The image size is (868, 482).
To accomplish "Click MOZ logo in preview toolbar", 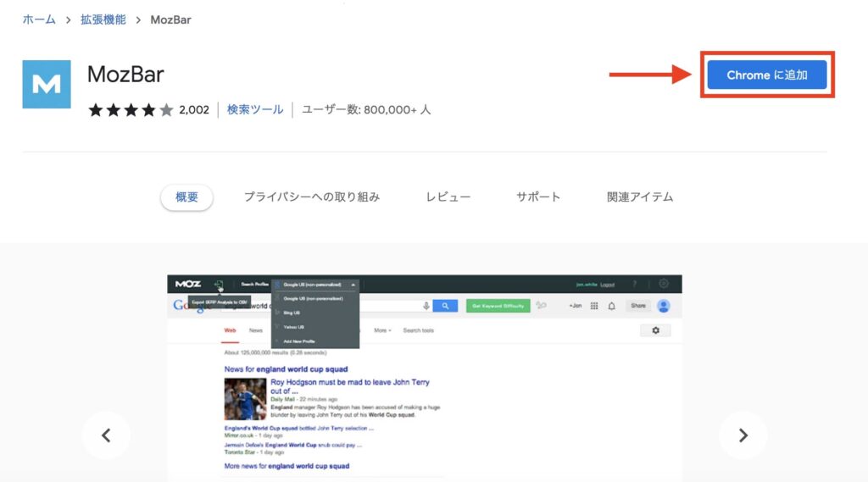I will (187, 284).
